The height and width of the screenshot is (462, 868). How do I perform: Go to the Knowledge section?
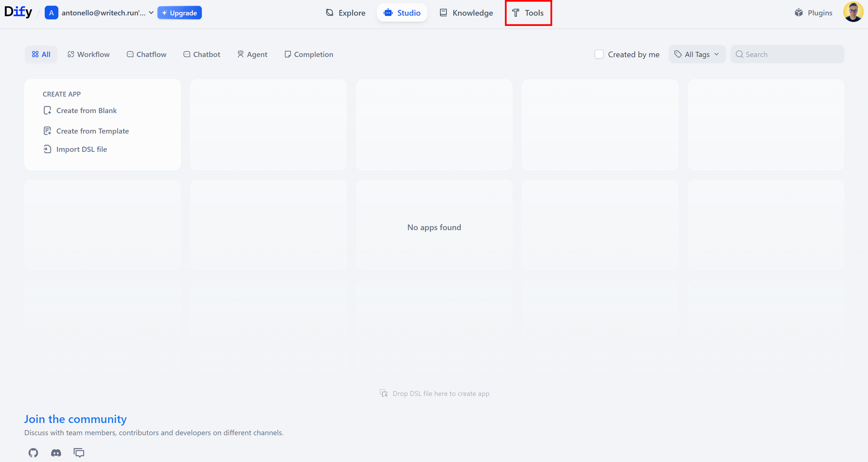click(x=466, y=13)
